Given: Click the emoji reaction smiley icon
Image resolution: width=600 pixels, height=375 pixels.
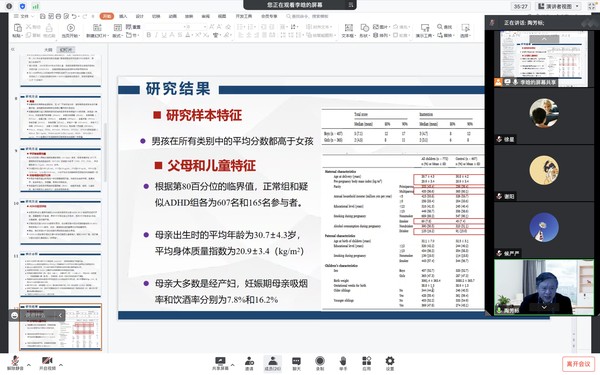Looking at the screenshot, I should pyautogui.click(x=15, y=315).
